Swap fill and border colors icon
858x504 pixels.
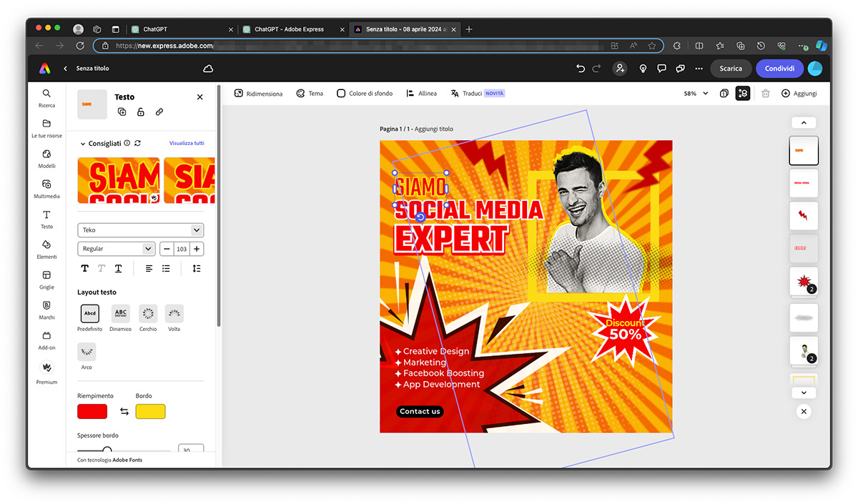point(124,412)
